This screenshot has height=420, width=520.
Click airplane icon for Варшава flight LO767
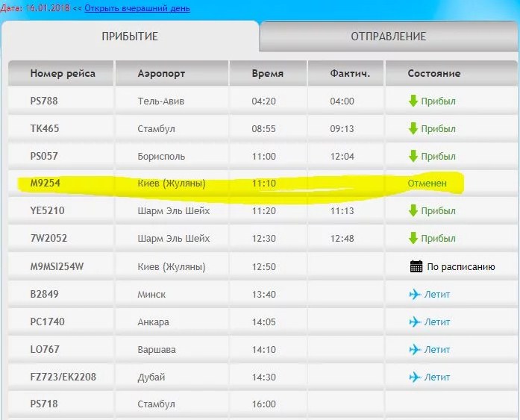(416, 349)
